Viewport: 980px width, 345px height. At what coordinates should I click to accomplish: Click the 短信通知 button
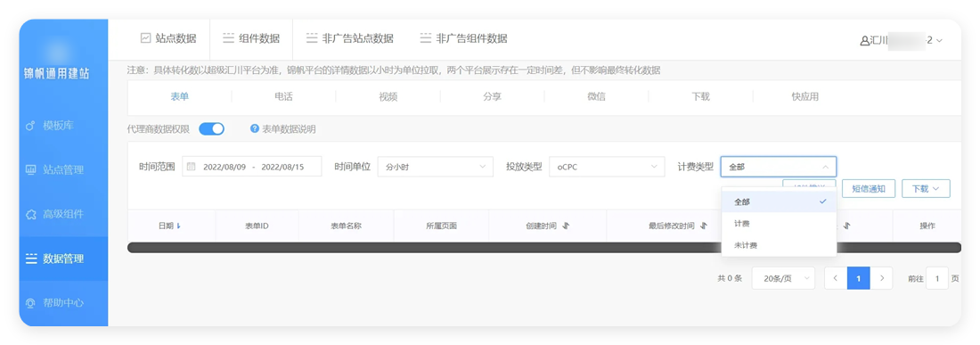coord(868,189)
